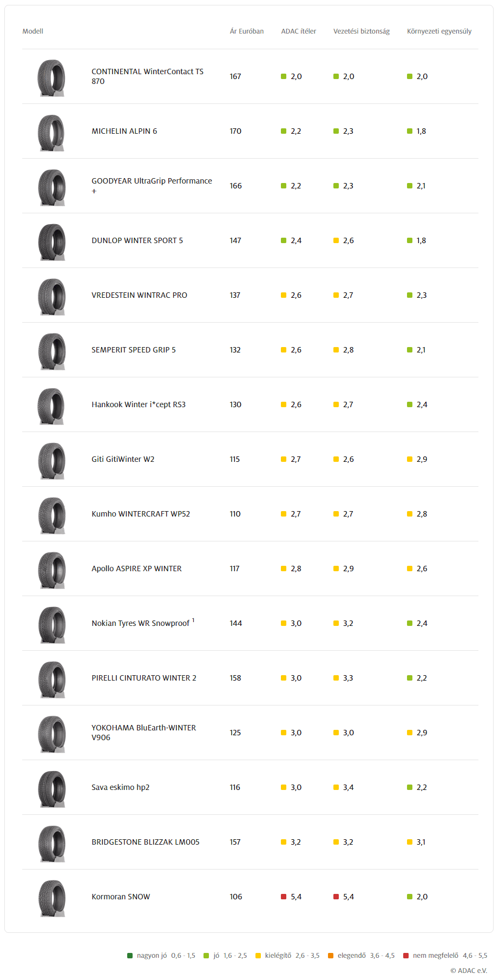This screenshot has height=980, width=499.
Task: Click red rating square in Kormoran ADAC column
Action: 284,897
